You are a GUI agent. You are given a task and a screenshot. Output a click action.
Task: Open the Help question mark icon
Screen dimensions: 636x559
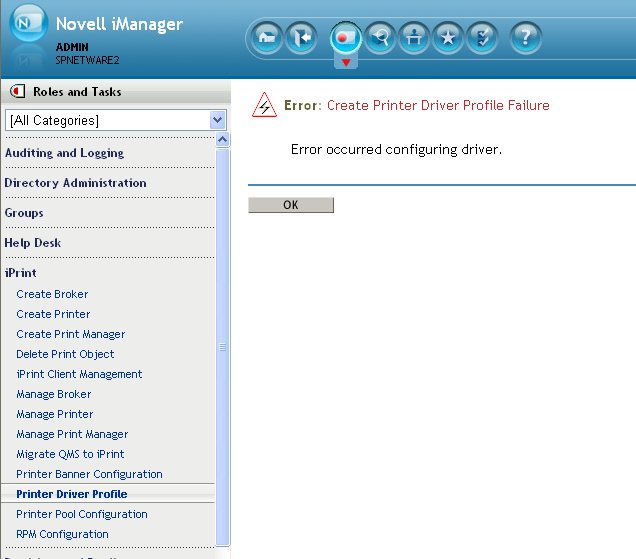click(x=525, y=38)
